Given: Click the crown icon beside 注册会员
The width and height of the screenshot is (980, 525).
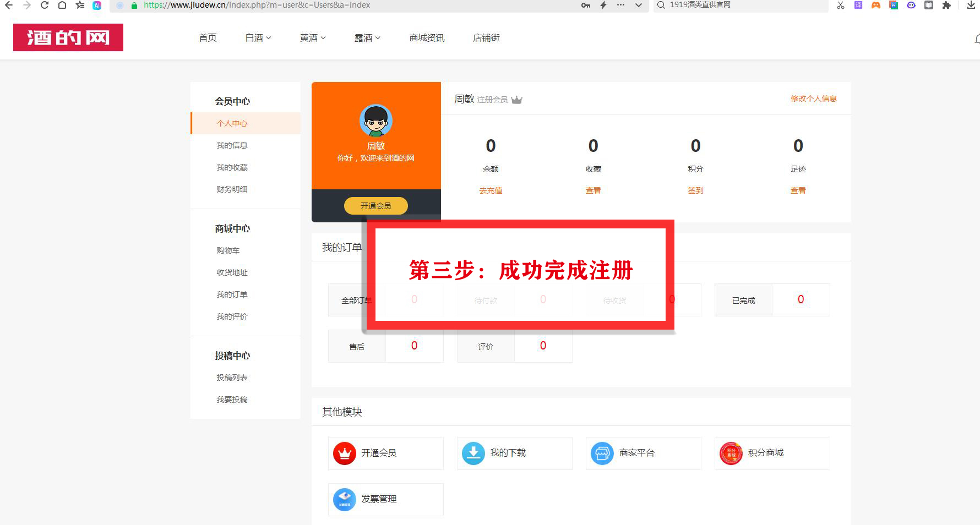Looking at the screenshot, I should click(516, 100).
